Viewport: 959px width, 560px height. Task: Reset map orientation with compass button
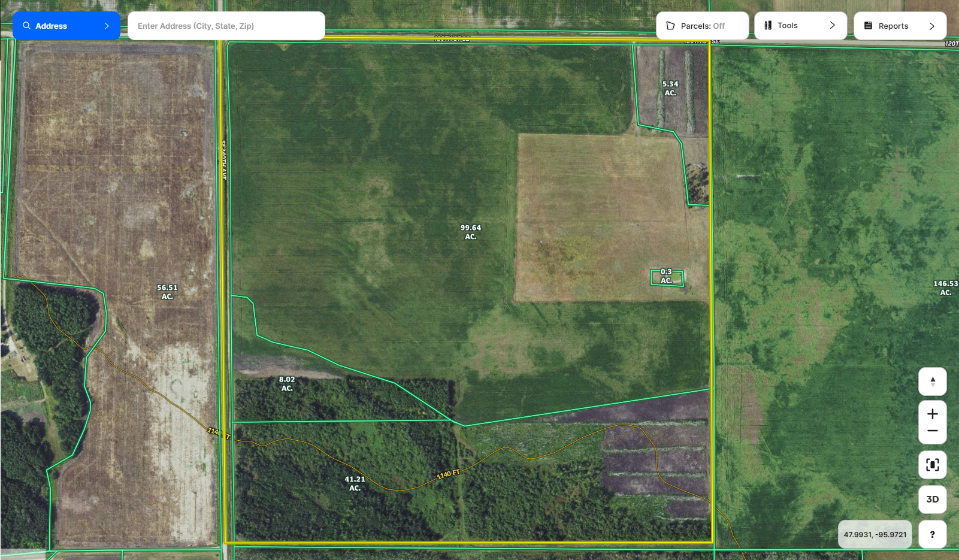click(x=932, y=382)
